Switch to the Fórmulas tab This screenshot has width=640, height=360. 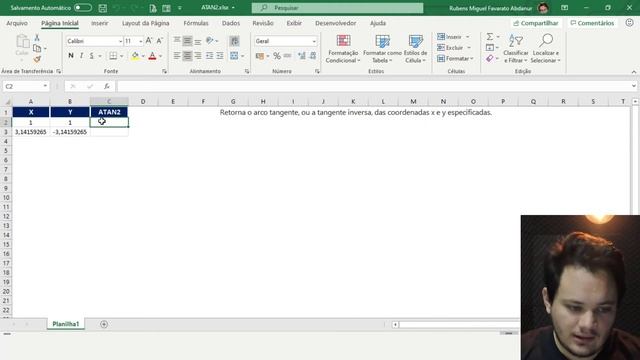(x=196, y=23)
